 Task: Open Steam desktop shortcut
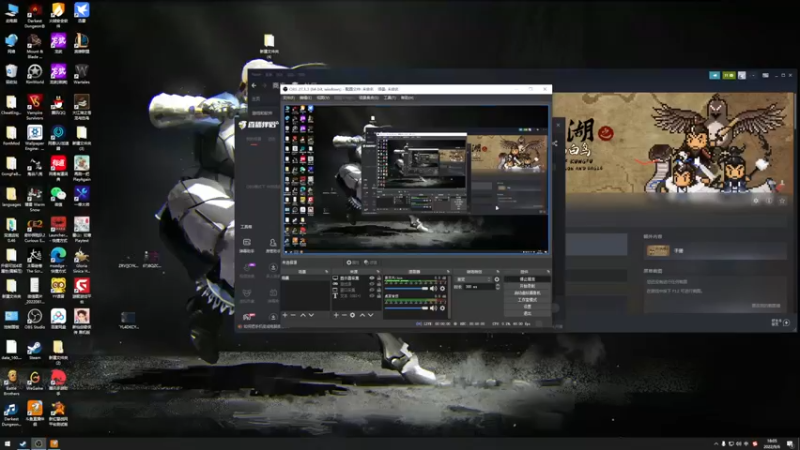pyautogui.click(x=35, y=350)
